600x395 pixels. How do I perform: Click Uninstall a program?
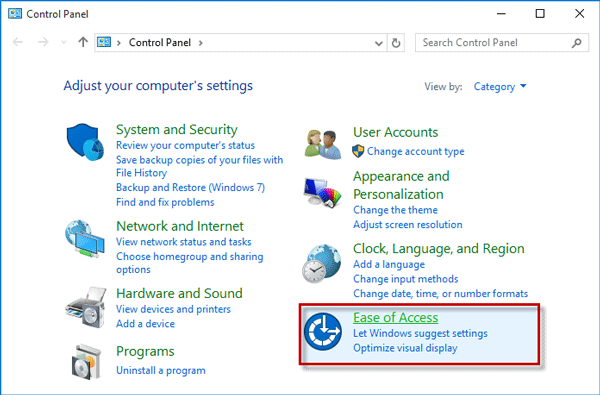(x=161, y=371)
